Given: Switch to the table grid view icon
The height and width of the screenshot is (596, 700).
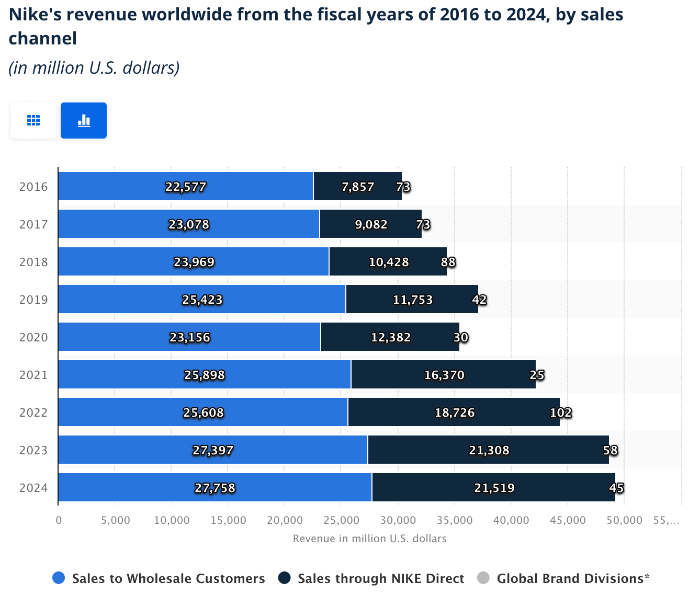Looking at the screenshot, I should tap(33, 120).
